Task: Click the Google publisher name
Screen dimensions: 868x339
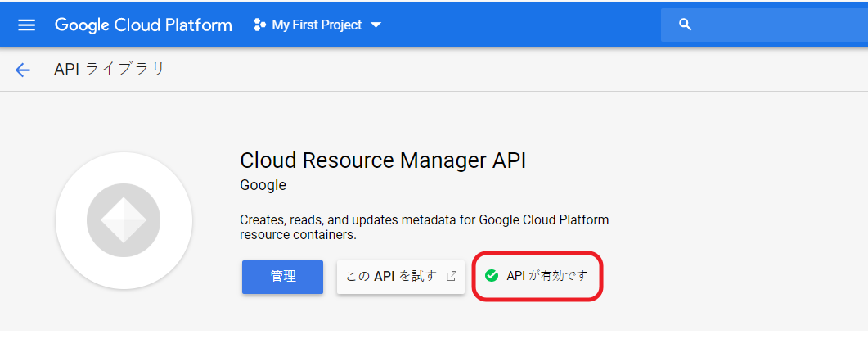Action: click(x=263, y=185)
